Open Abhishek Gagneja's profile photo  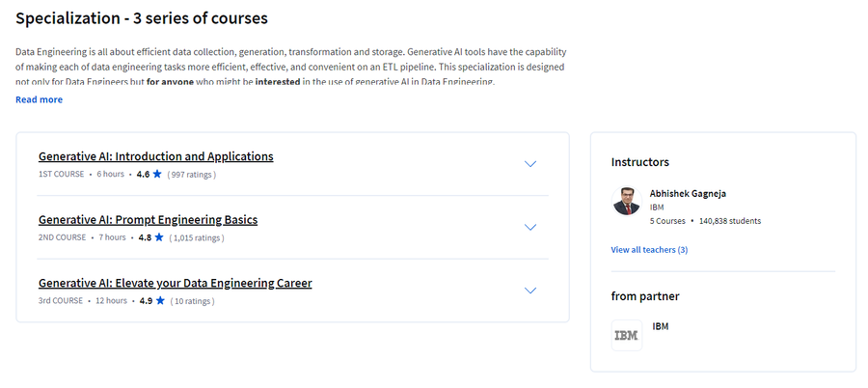627,201
